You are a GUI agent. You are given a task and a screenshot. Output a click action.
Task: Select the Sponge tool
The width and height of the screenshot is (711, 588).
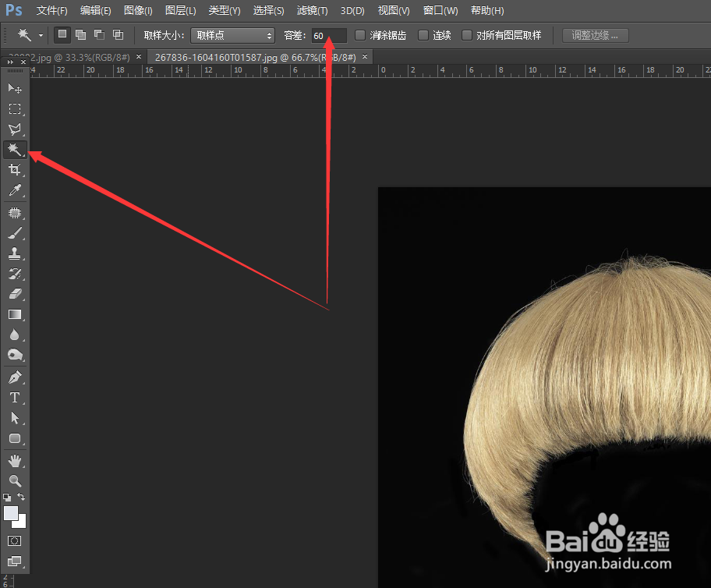point(15,355)
